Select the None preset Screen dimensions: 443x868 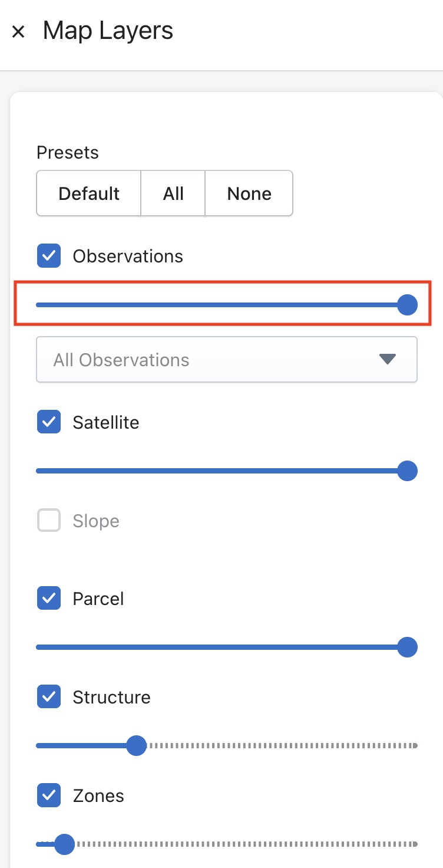click(x=249, y=193)
